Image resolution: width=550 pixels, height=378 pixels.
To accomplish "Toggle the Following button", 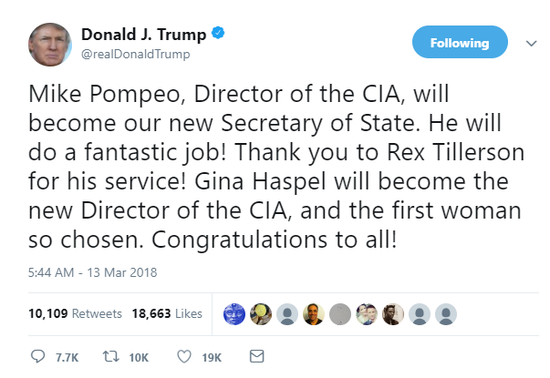I will tap(460, 42).
